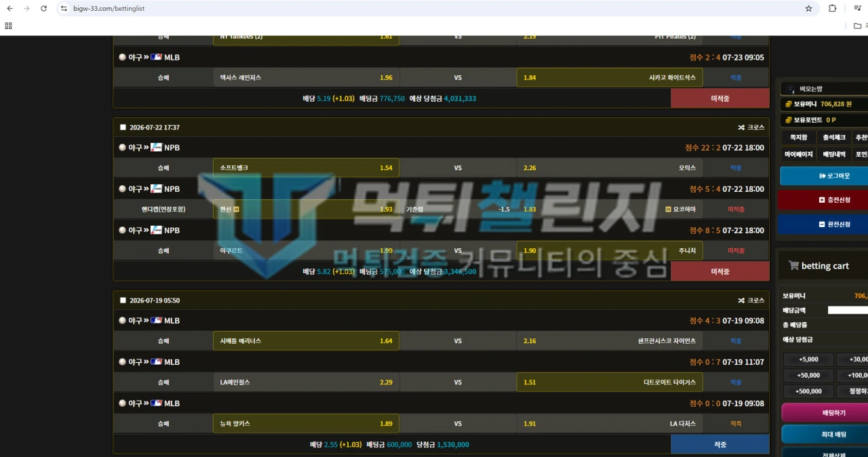Viewport: 868px width, 457px height.
Task: Open 마이페이지 in the side menu
Action: point(798,155)
